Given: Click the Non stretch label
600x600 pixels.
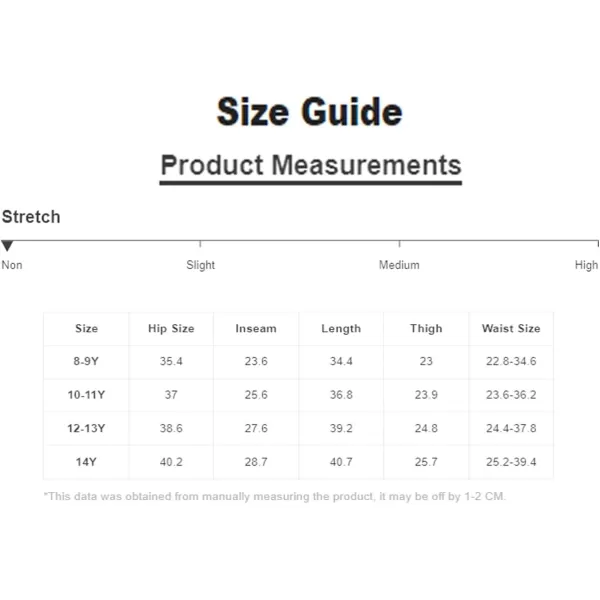Looking at the screenshot, I should click(12, 265).
